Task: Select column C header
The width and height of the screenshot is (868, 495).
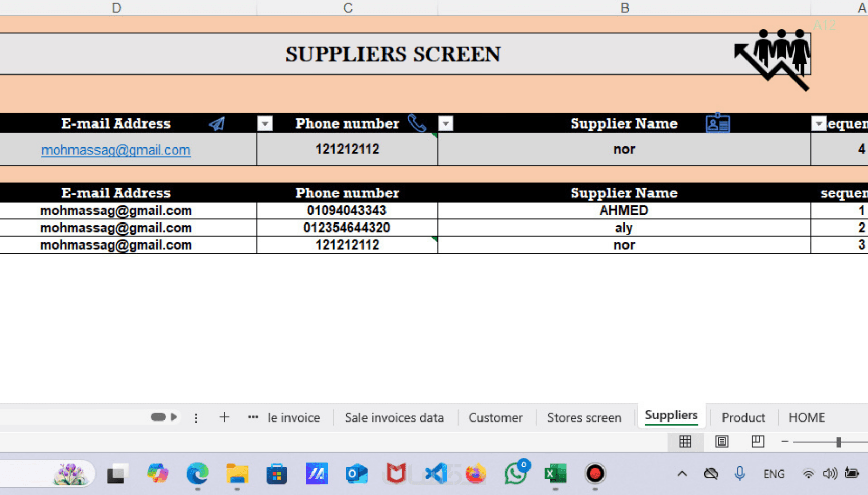Action: 348,8
